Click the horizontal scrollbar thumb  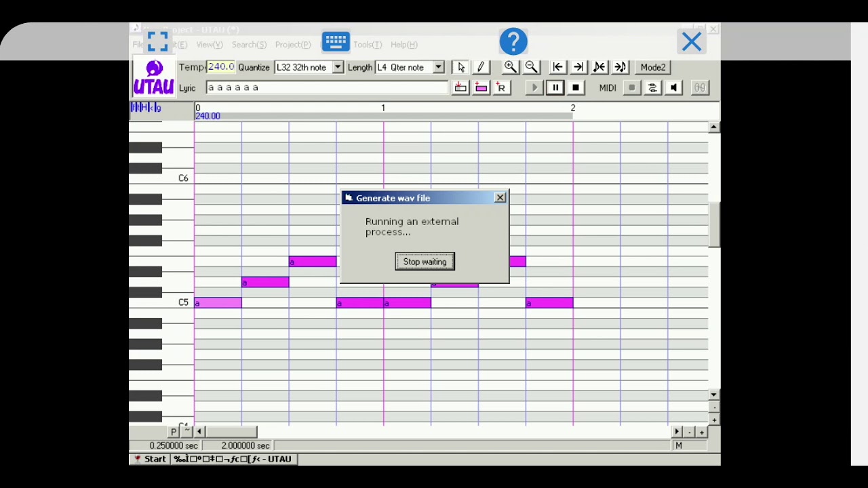[231, 432]
